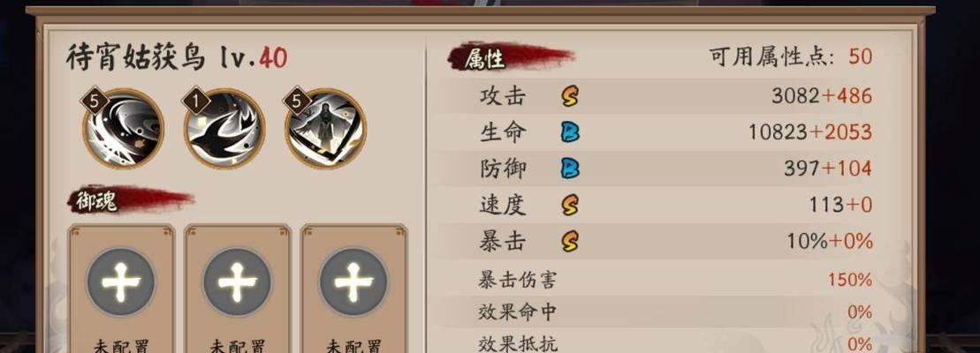The height and width of the screenshot is (353, 980).
Task: Click the 效果命中 stat row
Action: coord(660,312)
